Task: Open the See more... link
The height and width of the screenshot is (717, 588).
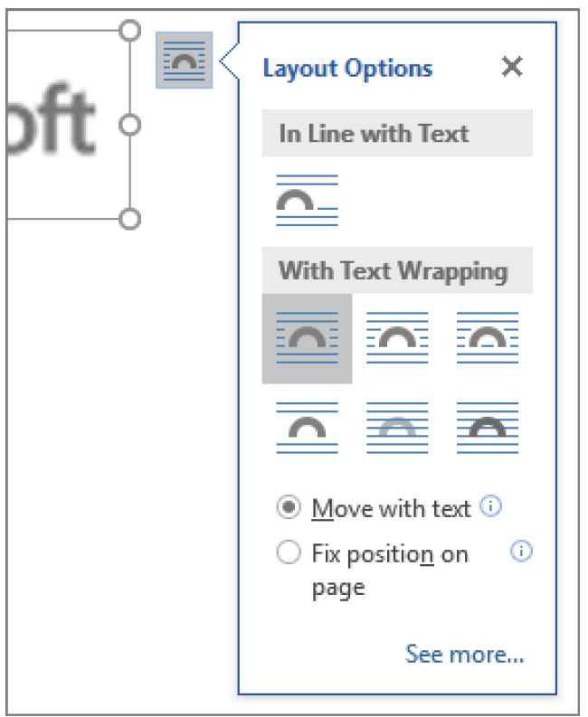Action: pos(464,655)
